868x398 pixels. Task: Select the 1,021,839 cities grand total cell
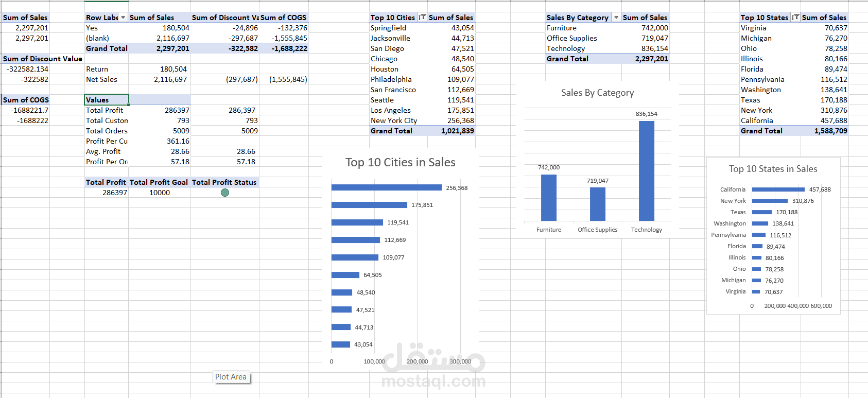coord(452,131)
